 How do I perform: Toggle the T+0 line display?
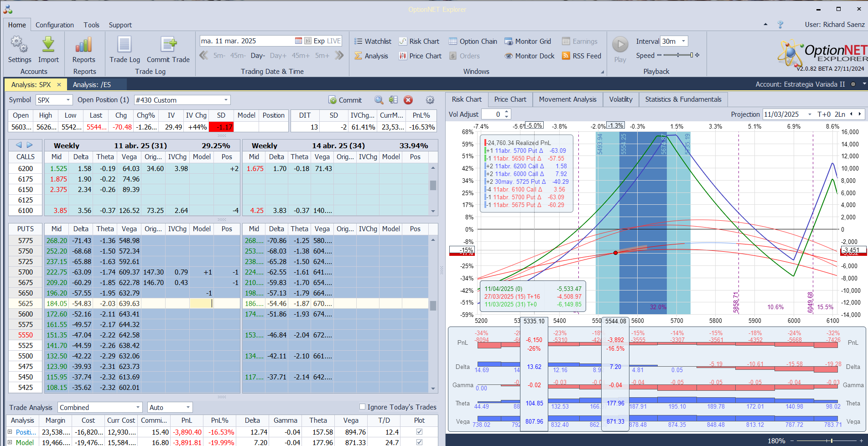pos(824,114)
